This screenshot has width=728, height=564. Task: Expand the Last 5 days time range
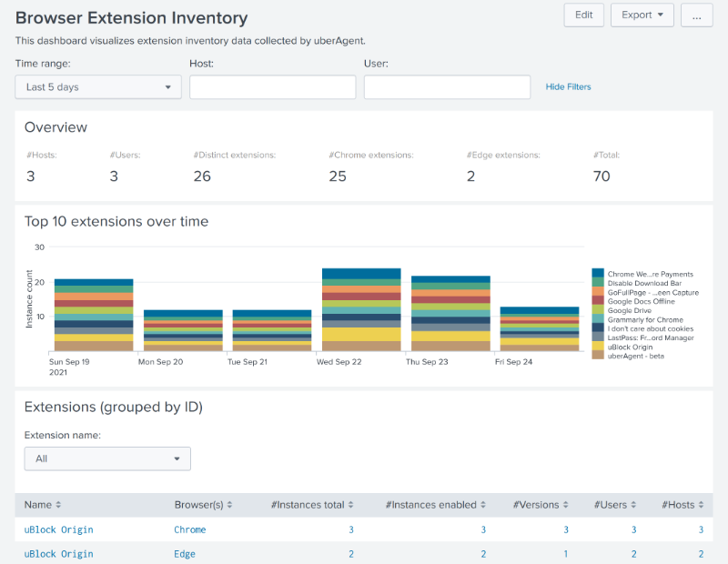(98, 87)
